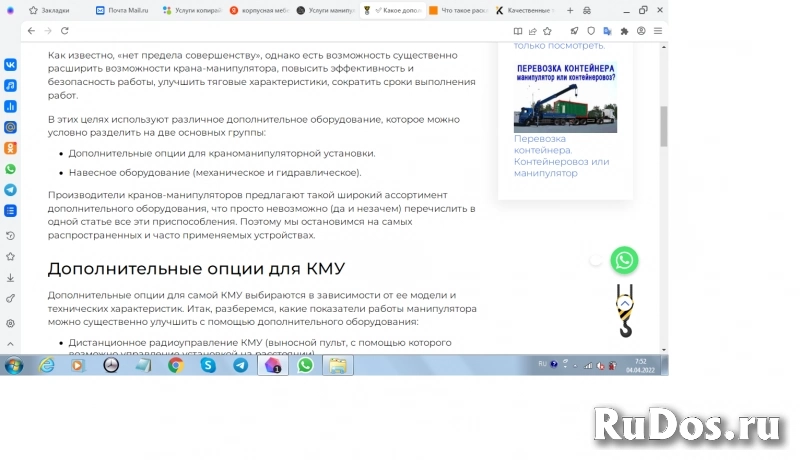The width and height of the screenshot is (800, 460).
Task: Open the media player icon in taskbar
Action: click(x=78, y=366)
